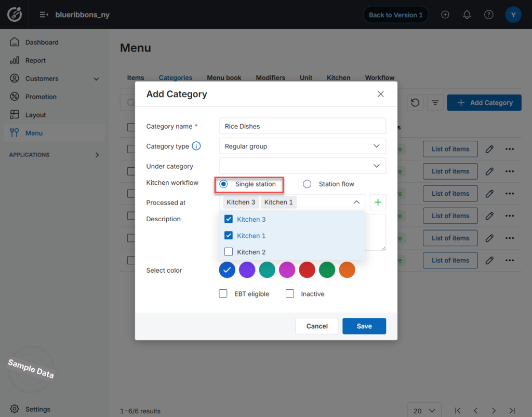
Task: Switch to Workflow tab
Action: pos(380,78)
